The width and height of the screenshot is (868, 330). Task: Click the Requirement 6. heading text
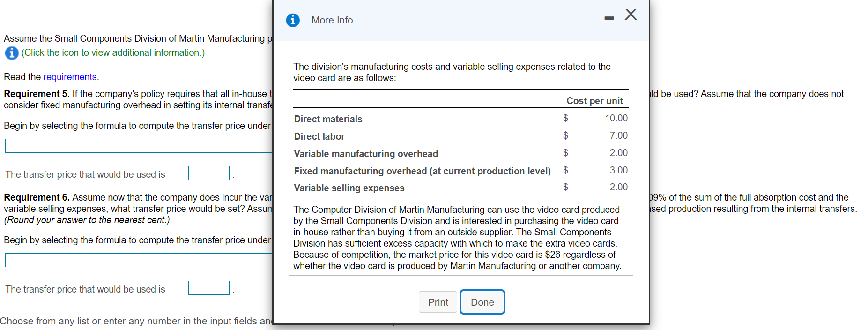tap(37, 197)
